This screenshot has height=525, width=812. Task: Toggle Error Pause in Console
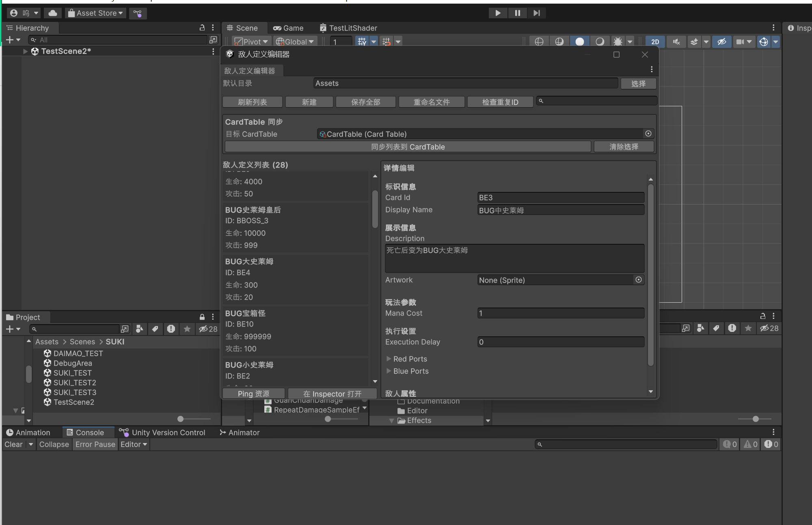tap(95, 444)
